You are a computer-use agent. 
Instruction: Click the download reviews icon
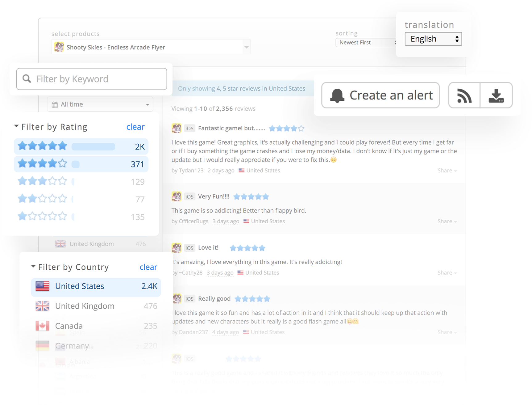point(496,95)
